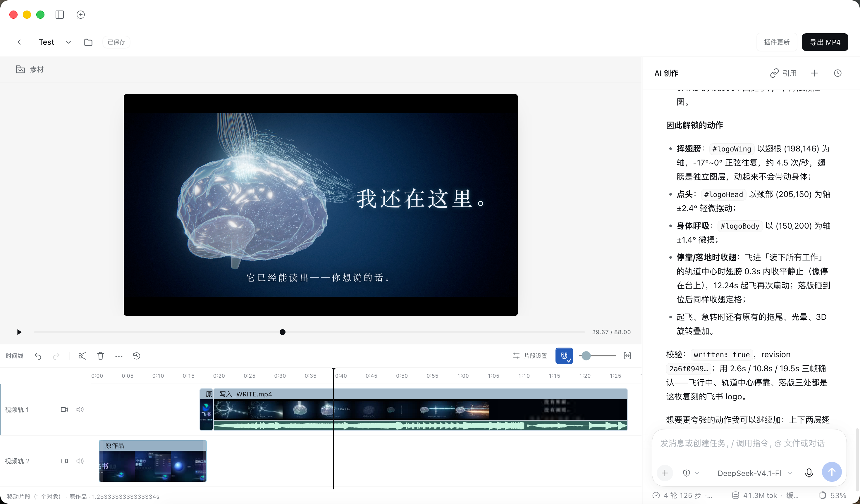Click the 已保存 status badge
The image size is (860, 504).
(x=116, y=42)
